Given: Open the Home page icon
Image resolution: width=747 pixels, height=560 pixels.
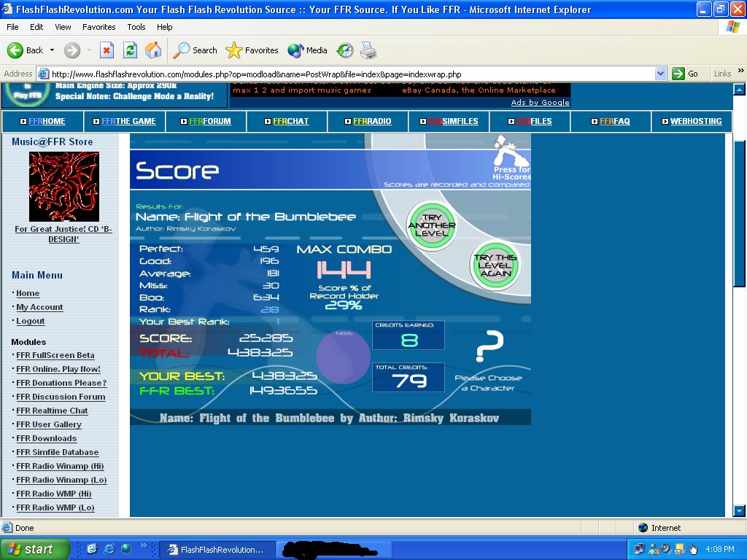Looking at the screenshot, I should pyautogui.click(x=153, y=50).
